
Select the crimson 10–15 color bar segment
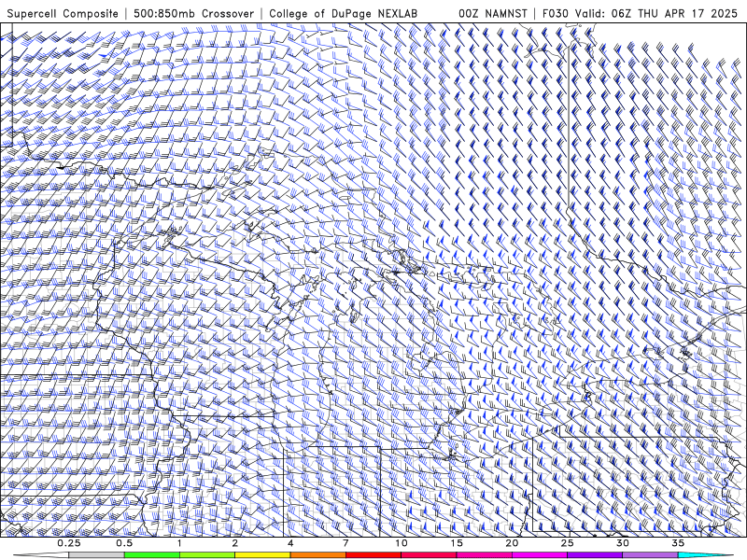tap(429, 555)
